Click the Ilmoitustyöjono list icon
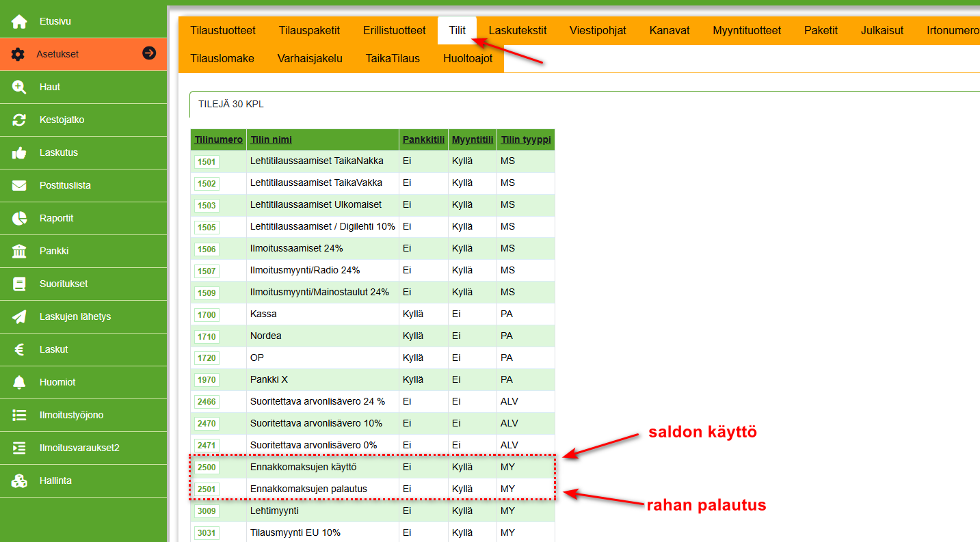Screen dimensions: 980x542 [x=19, y=415]
